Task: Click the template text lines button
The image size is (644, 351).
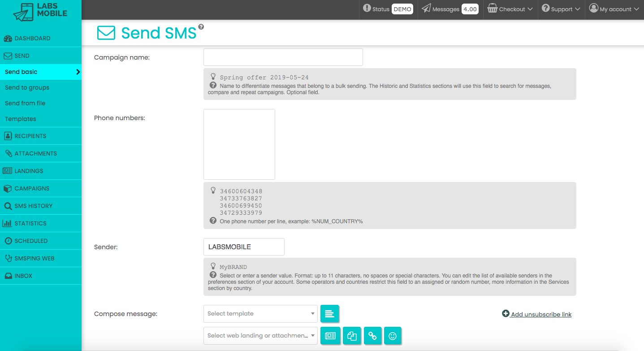Action: click(330, 314)
